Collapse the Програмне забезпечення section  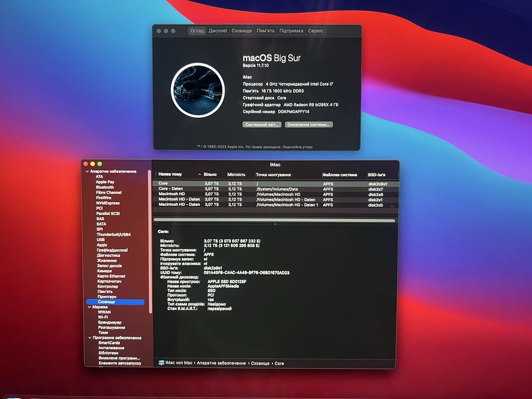tap(90, 338)
